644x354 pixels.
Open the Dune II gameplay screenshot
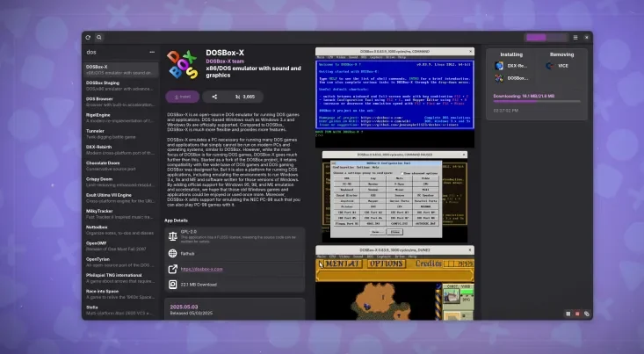click(x=394, y=283)
